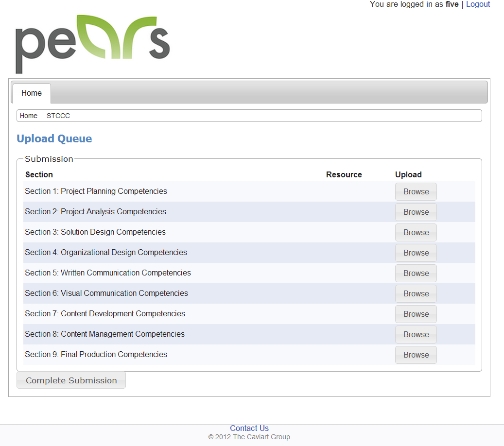Browse file for Section 4 Organizational Design
The width and height of the screenshot is (504, 446).
tap(416, 253)
